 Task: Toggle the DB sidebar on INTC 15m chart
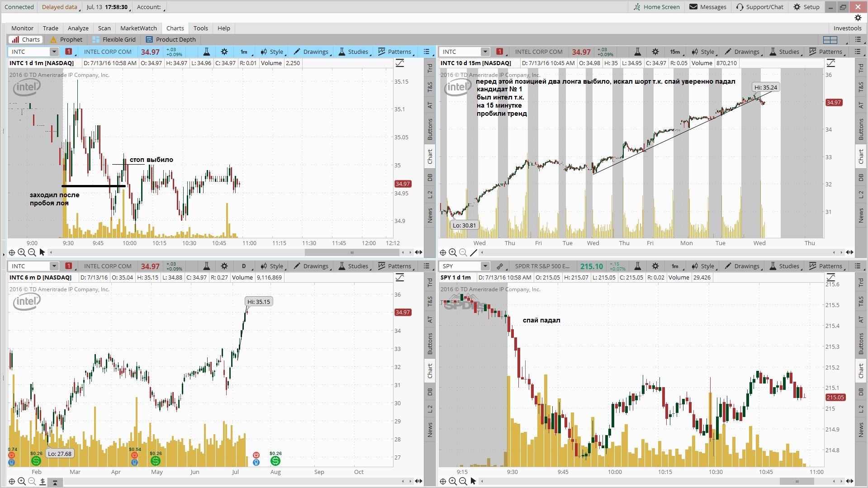coord(861,177)
